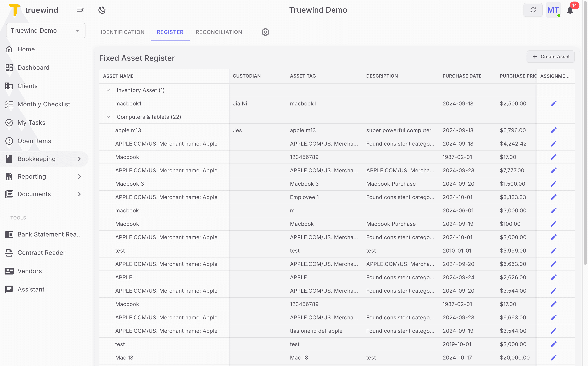Click the Create Asset button

(551, 56)
